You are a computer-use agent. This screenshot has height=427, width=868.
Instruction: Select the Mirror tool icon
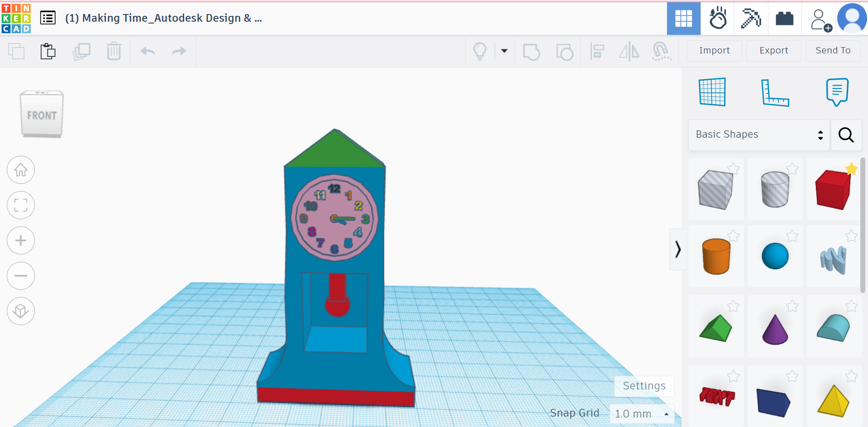click(x=629, y=52)
